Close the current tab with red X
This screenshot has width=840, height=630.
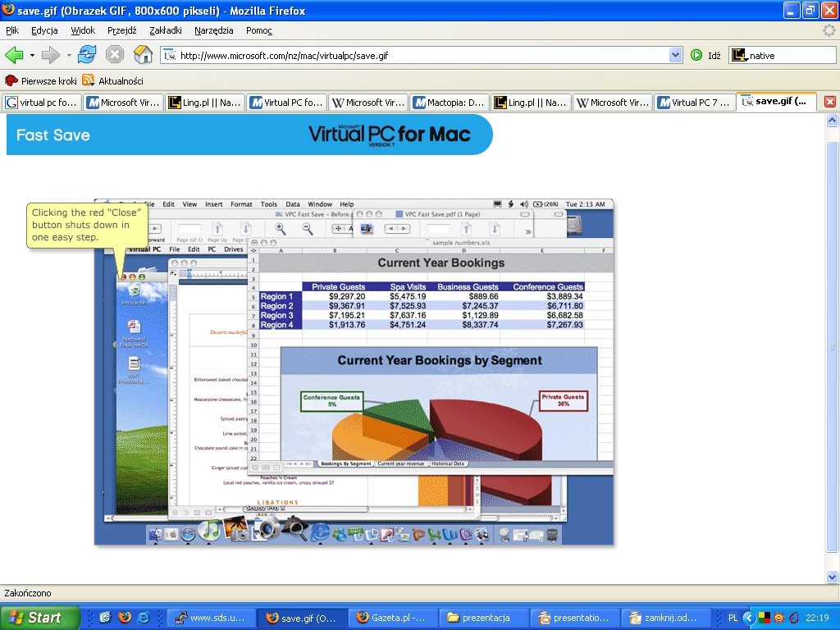pos(830,102)
